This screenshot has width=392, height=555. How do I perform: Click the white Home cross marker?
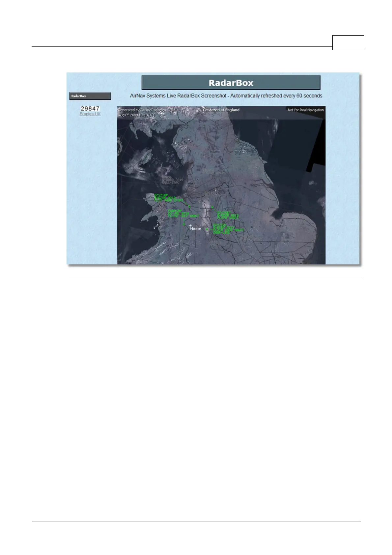[x=190, y=225]
